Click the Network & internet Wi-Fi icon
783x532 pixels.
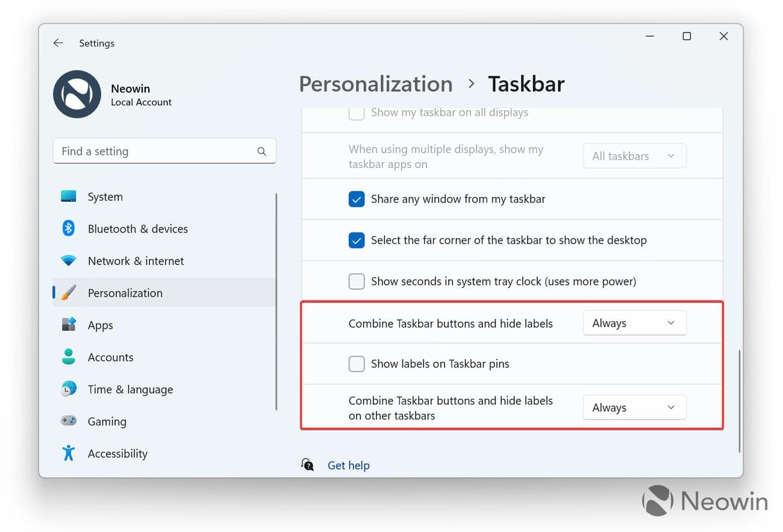tap(69, 261)
